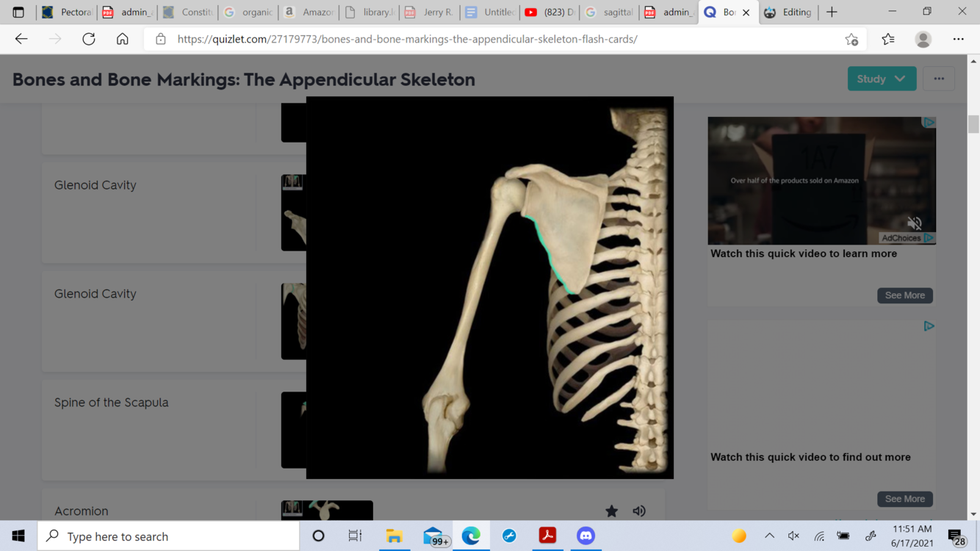Screen dimensions: 980x551
Task: Open the clock and date flyout
Action: click(912, 536)
